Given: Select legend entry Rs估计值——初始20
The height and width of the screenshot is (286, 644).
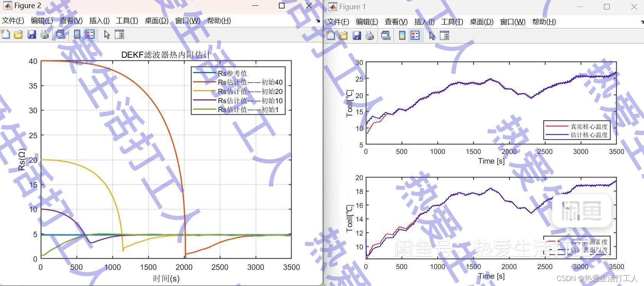Looking at the screenshot, I should tap(250, 92).
